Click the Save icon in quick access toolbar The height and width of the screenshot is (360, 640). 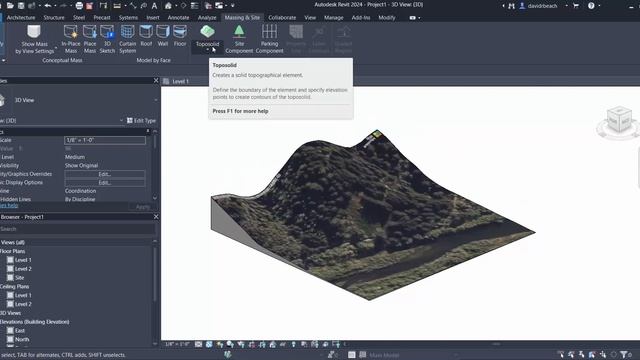tap(21, 5)
